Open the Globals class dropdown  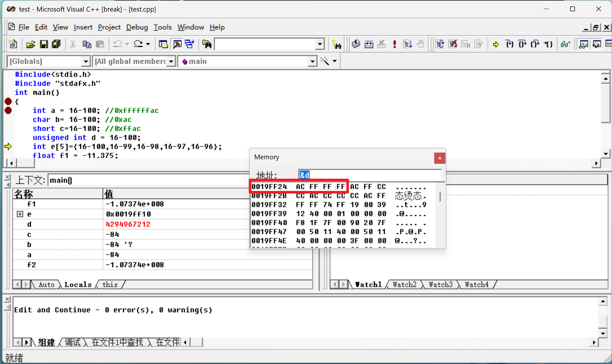click(86, 61)
